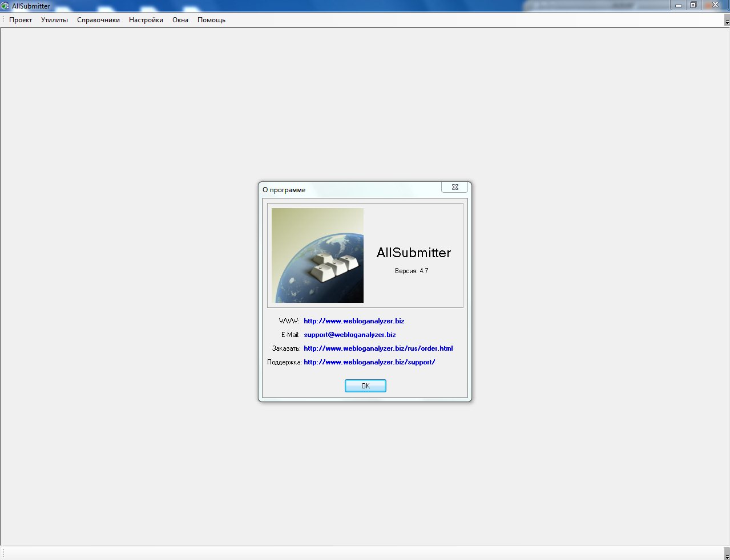Click the Версия: 4.7 text

(412, 271)
